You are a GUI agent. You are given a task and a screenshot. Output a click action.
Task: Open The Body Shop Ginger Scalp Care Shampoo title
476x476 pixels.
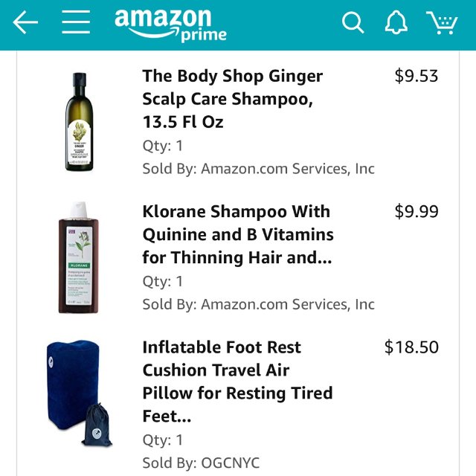click(232, 98)
